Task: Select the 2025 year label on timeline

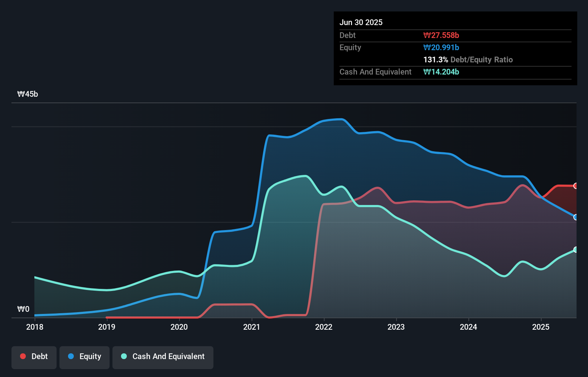Action: [541, 327]
